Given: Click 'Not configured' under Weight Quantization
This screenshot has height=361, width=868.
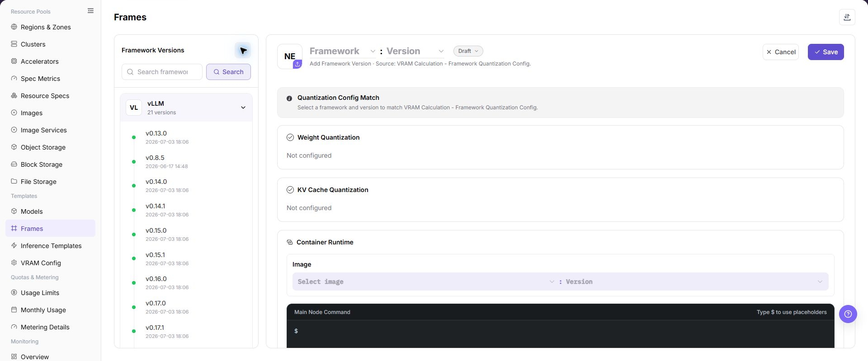Looking at the screenshot, I should click(x=309, y=155).
